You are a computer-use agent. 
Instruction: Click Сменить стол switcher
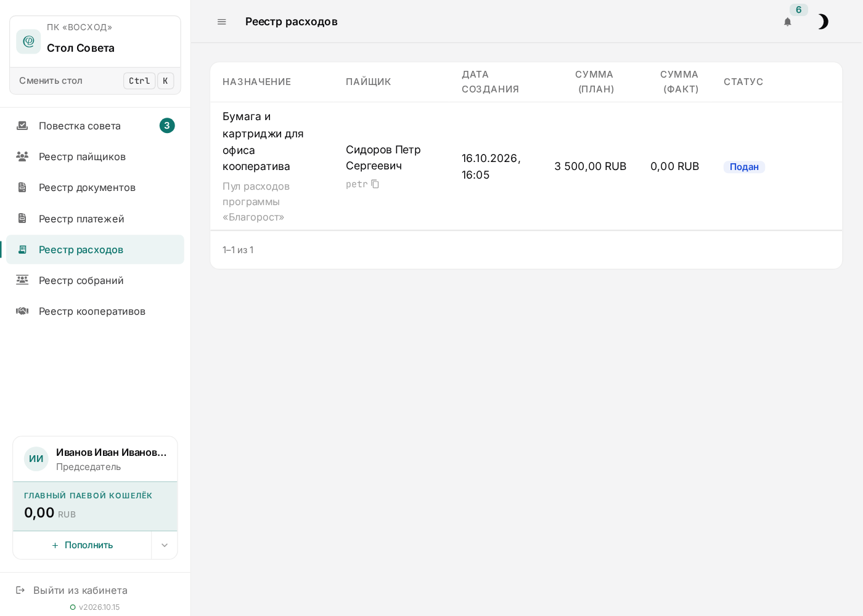(95, 81)
